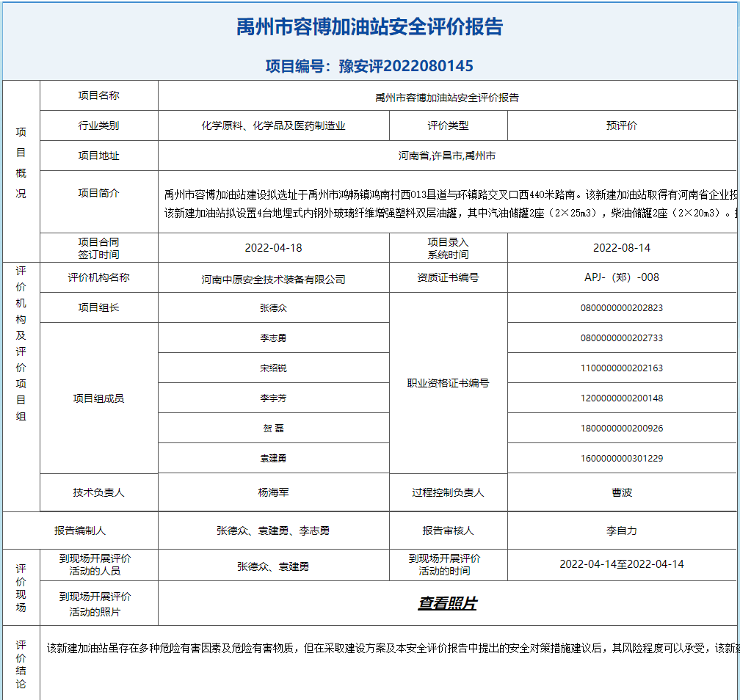This screenshot has height=700, width=740.
Task: Click the 行业类别 label cell
Action: point(98,125)
